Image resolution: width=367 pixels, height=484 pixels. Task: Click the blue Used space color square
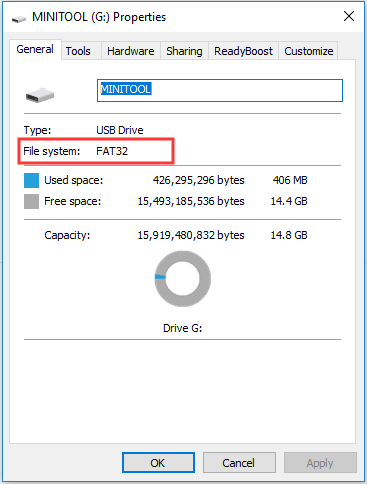pos(31,180)
